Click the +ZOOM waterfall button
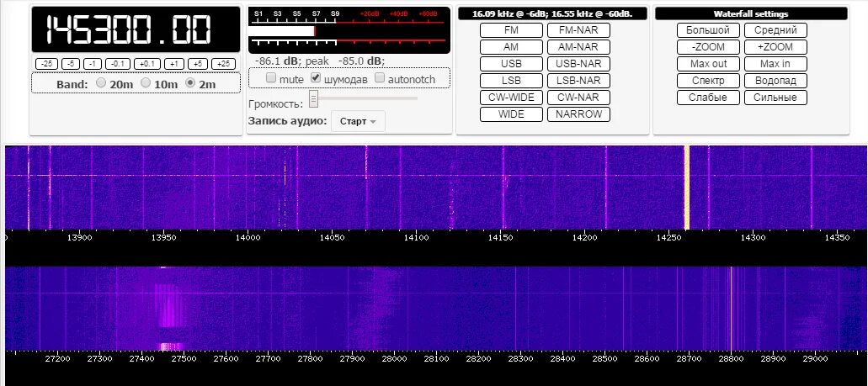The height and width of the screenshot is (386, 868). click(x=775, y=47)
